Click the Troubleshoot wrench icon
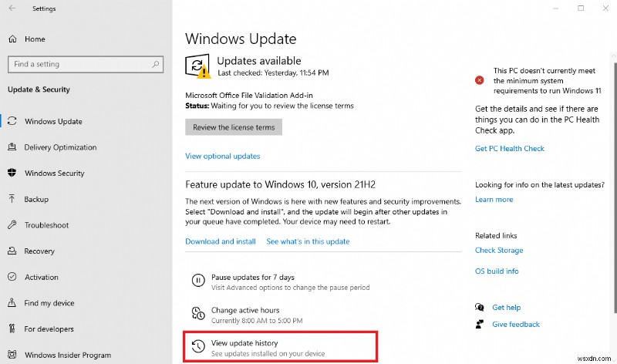Image resolution: width=617 pixels, height=364 pixels. pyautogui.click(x=12, y=225)
